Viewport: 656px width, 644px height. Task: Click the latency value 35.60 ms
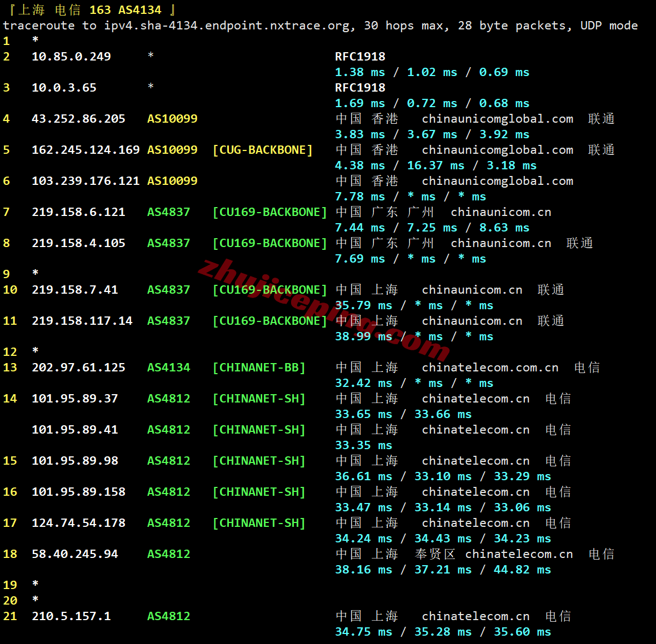(x=523, y=631)
